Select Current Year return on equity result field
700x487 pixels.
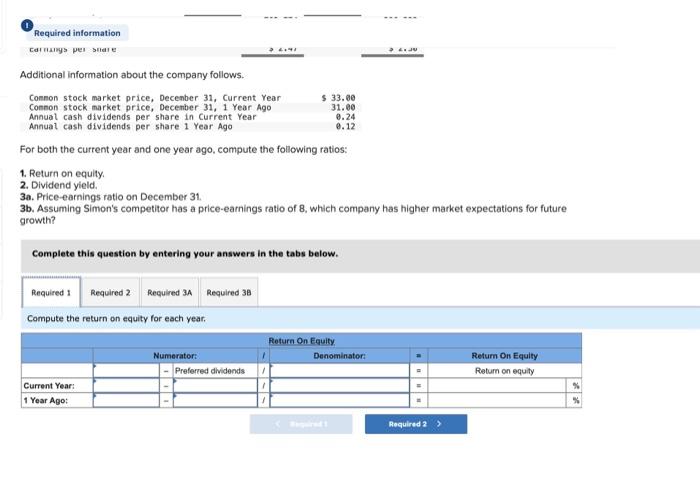(497, 385)
